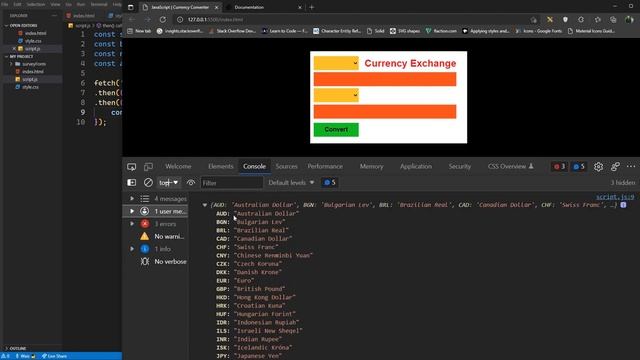Click the green Convert button
Screen dimensions: 640x360
point(336,129)
